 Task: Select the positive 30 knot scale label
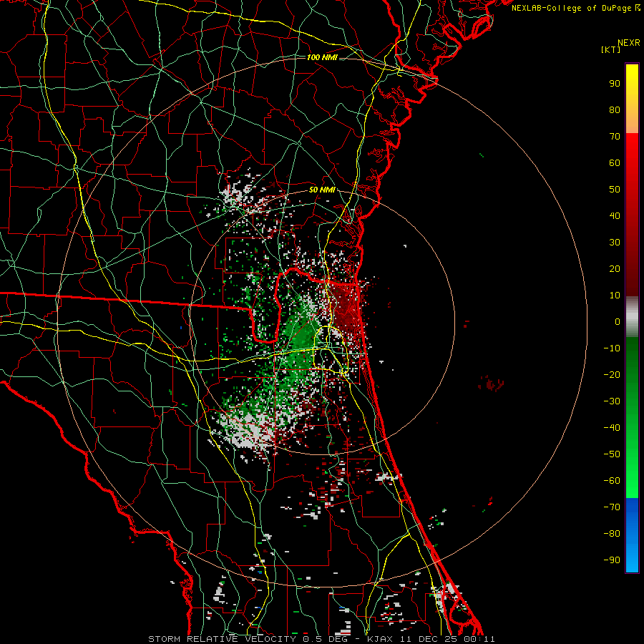pyautogui.click(x=615, y=243)
